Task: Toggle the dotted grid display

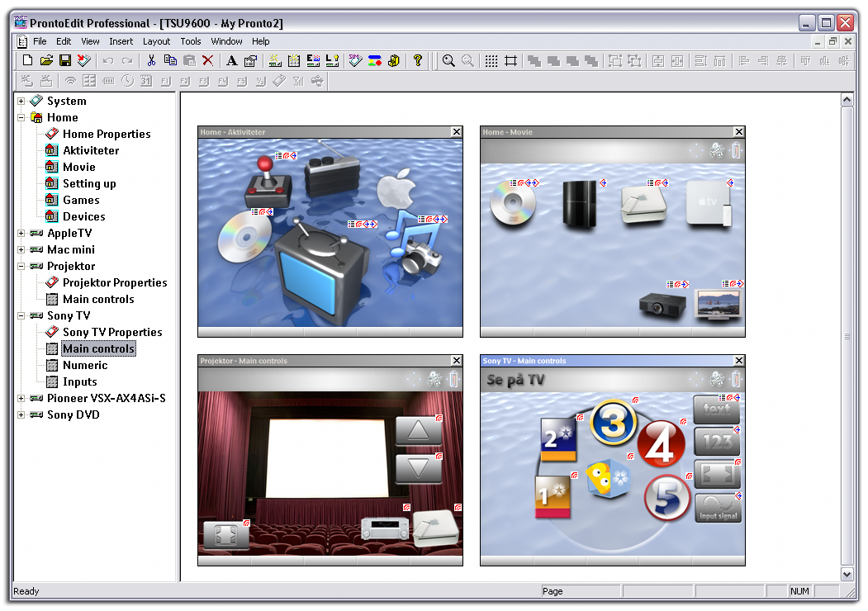Action: (x=491, y=60)
